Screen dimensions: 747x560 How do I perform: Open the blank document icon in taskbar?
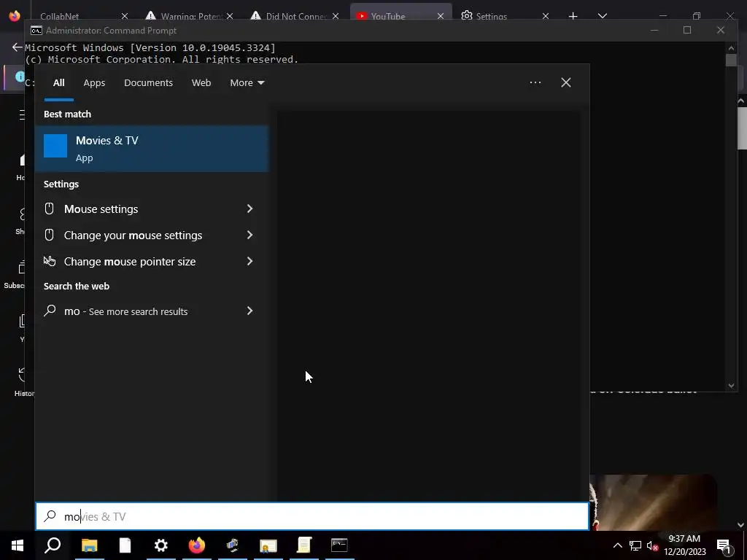coord(125,545)
